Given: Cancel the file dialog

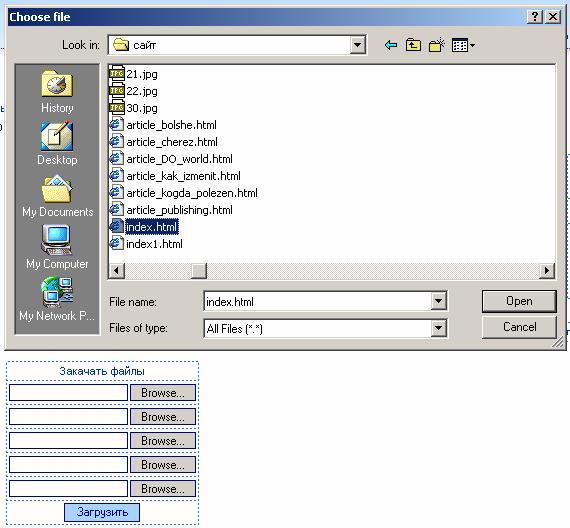Looking at the screenshot, I should (x=519, y=327).
